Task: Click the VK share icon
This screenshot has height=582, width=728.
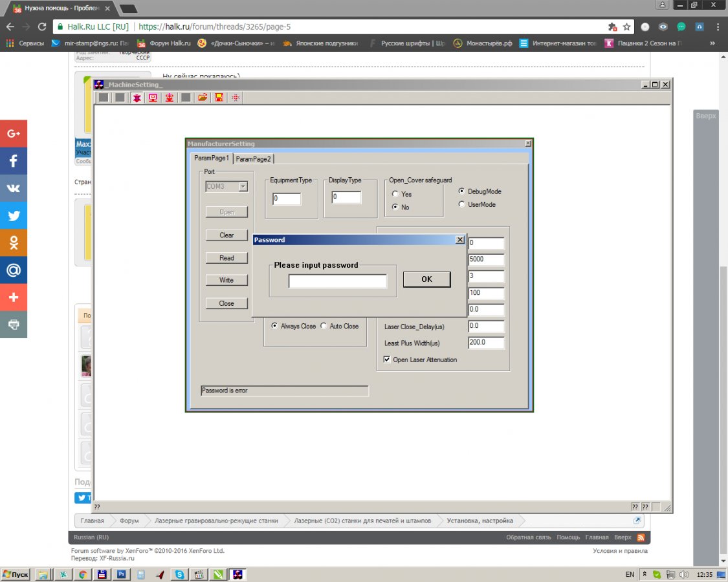Action: [14, 188]
